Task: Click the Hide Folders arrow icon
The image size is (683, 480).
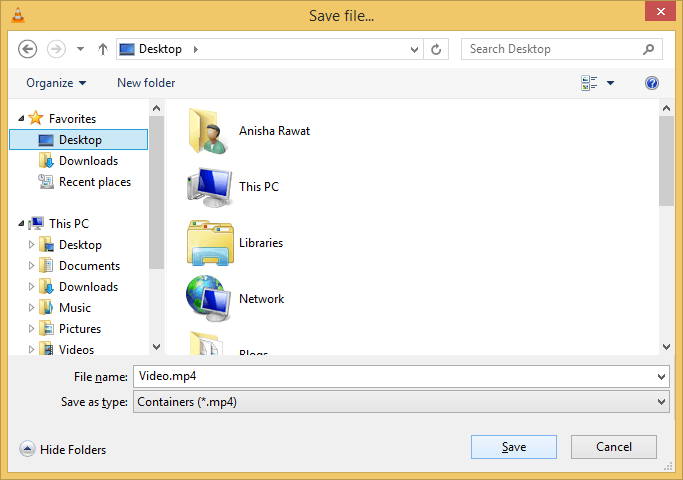Action: (x=27, y=449)
